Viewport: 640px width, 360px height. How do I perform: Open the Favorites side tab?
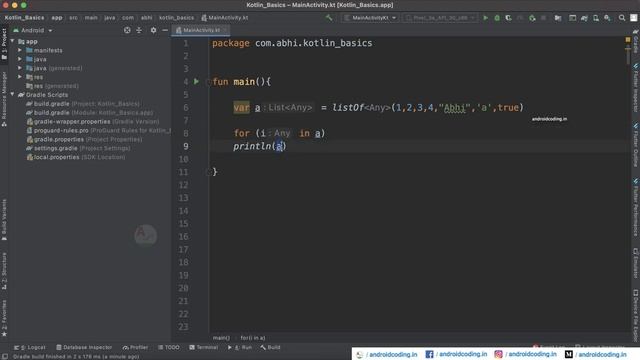(x=4, y=318)
